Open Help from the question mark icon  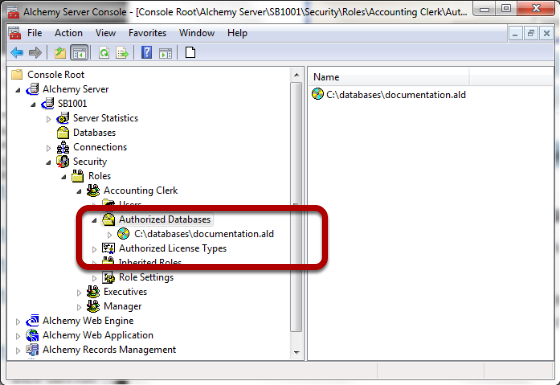147,53
